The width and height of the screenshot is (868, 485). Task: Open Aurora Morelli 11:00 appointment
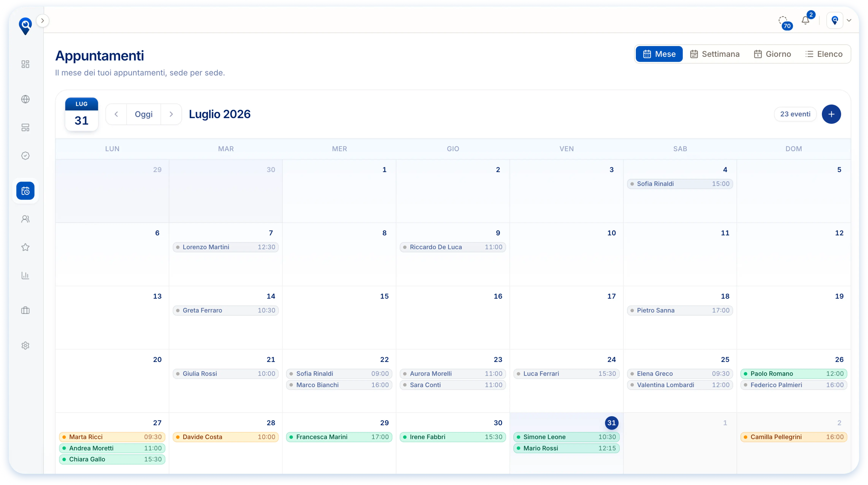(x=453, y=374)
